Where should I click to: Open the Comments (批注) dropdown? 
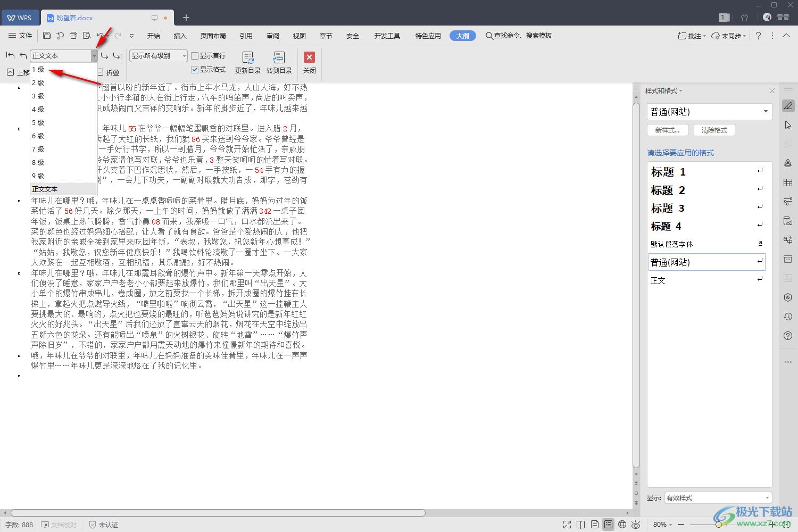tap(692, 36)
